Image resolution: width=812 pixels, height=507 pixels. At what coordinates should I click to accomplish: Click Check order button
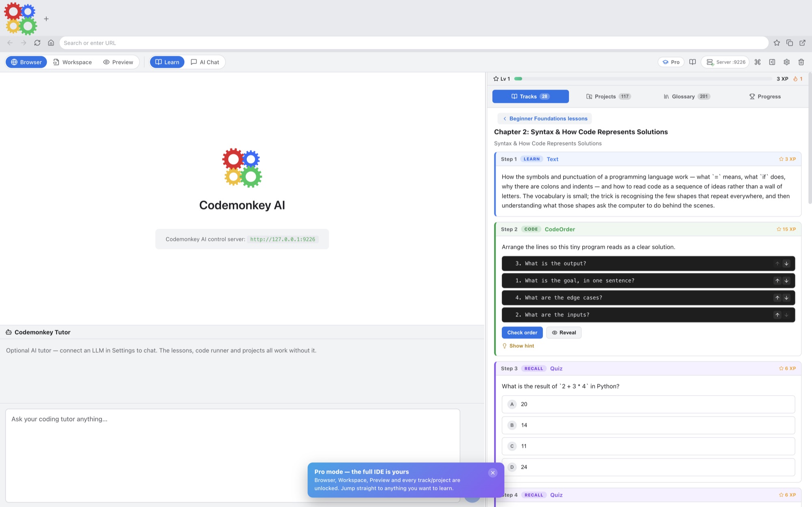pos(522,332)
